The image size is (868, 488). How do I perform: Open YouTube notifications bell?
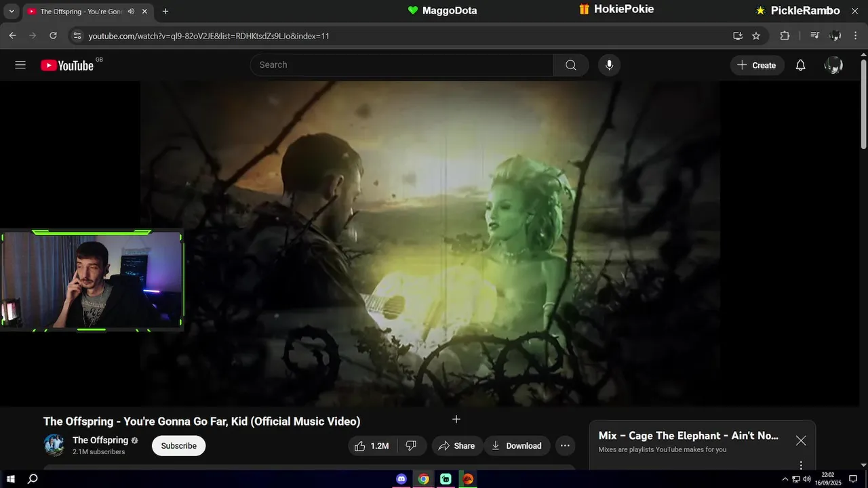[x=801, y=65]
